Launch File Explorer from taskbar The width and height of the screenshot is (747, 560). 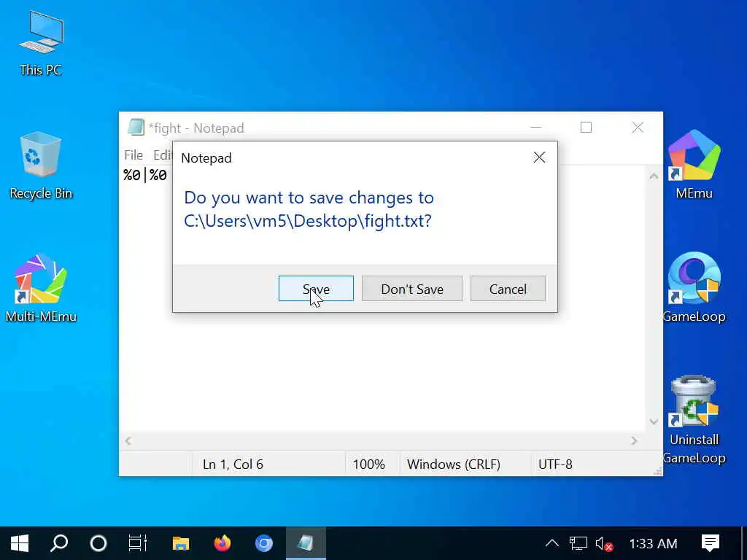click(x=181, y=543)
